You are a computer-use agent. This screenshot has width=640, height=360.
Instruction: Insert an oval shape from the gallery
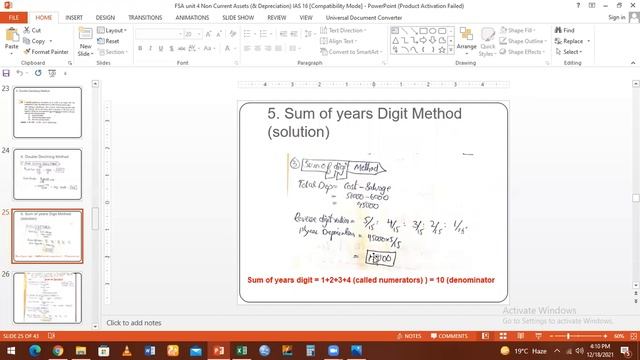[433, 31]
